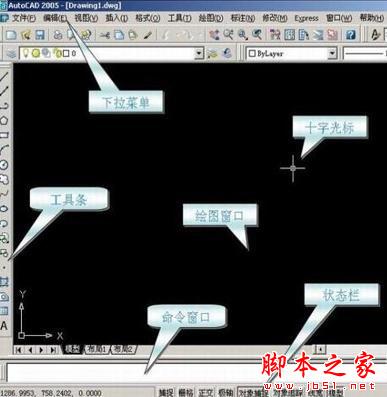Open the Sheet Set Manager icon
Viewport: 387px width, 397px height.
[x=318, y=35]
